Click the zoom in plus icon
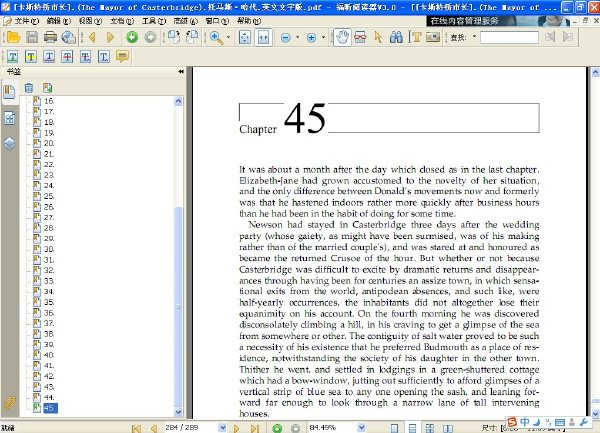Image resolution: width=600 pixels, height=433 pixels. (311, 37)
